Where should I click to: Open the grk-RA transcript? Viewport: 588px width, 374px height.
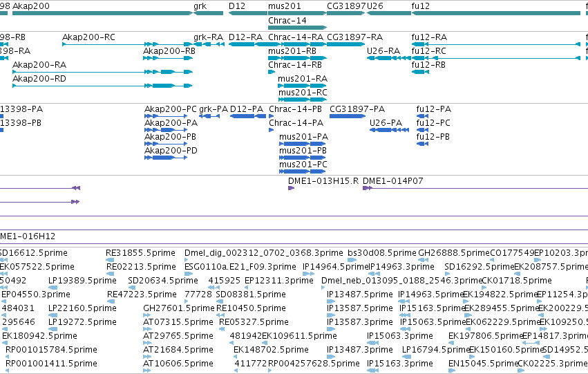pos(209,44)
